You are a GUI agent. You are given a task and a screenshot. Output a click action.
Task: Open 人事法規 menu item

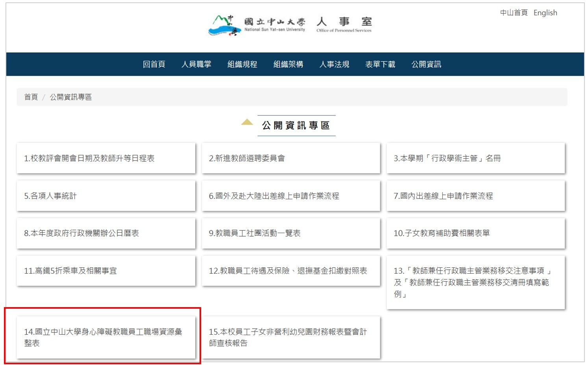point(334,64)
